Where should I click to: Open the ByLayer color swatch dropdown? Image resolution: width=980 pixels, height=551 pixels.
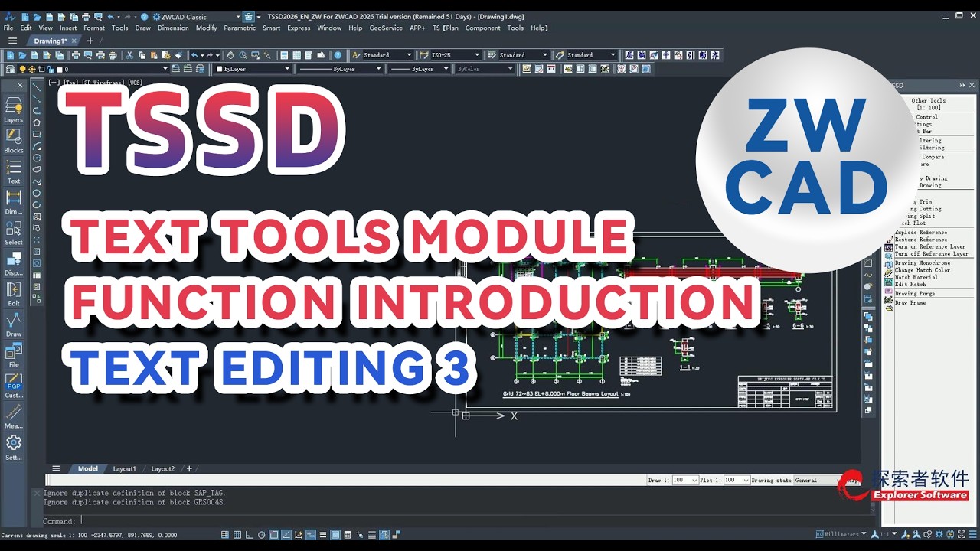253,69
